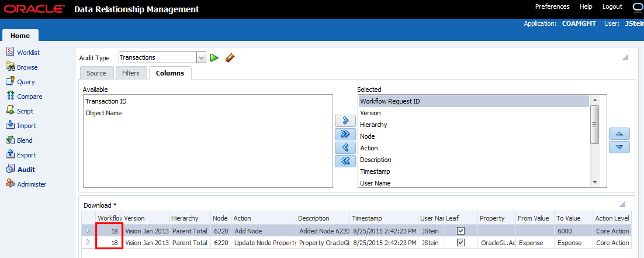Open the Export sidebar item
The height and width of the screenshot is (258, 644).
[22, 155]
